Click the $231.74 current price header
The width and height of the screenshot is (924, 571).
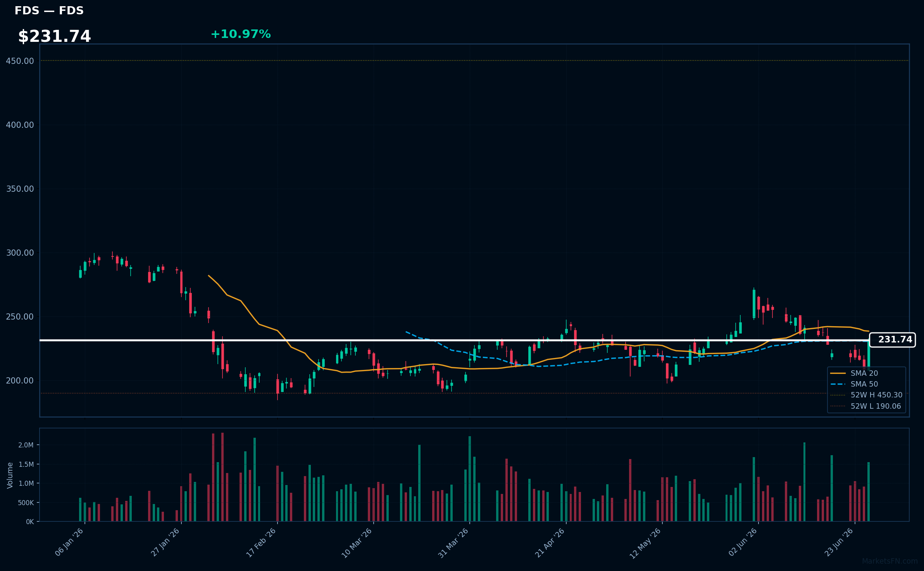54,36
